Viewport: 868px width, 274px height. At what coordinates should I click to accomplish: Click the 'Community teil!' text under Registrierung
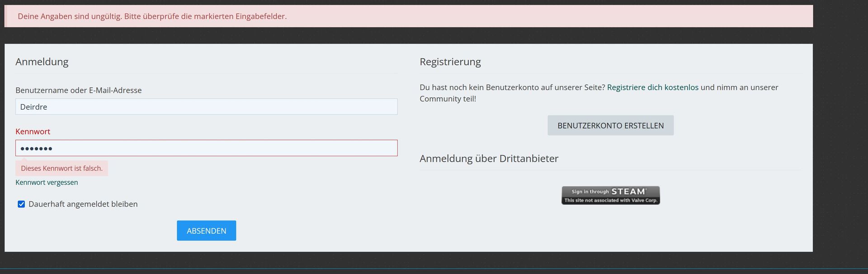click(448, 99)
